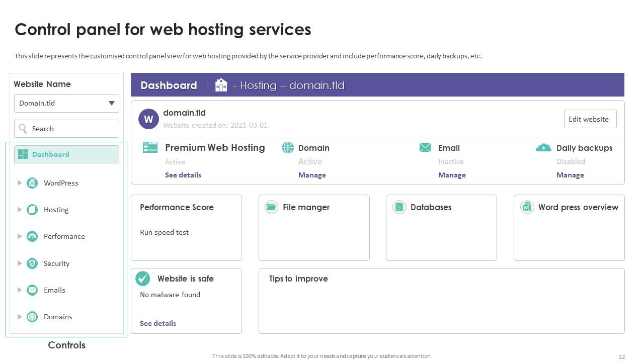Open the Domain.tld website dropdown
The width and height of the screenshot is (644, 362).
111,104
